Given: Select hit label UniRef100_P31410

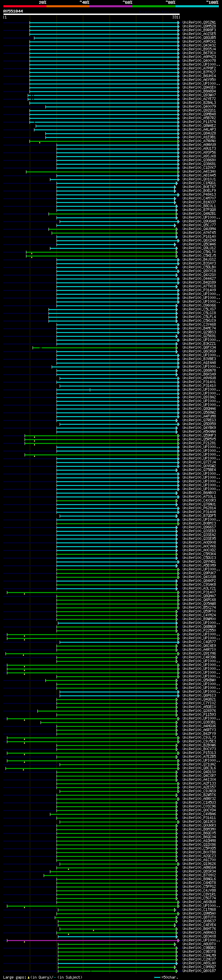Looking at the screenshot, I should click(199, 386).
